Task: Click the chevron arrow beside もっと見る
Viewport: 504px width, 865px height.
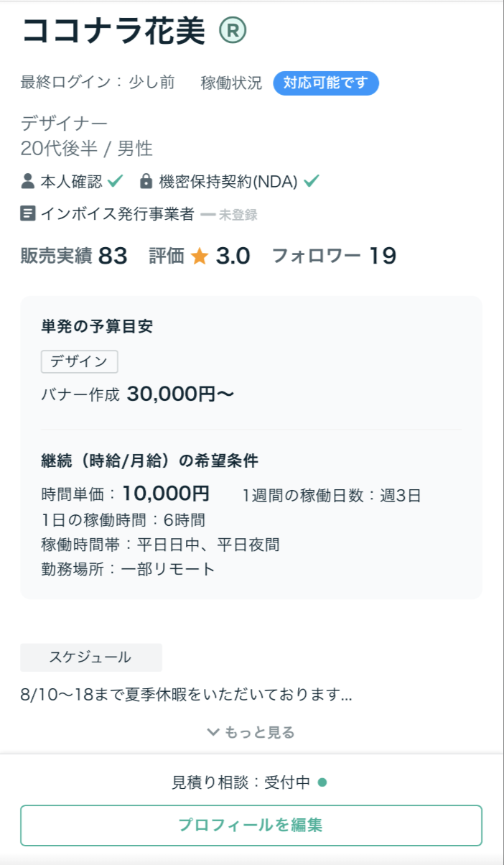Action: pos(213,732)
